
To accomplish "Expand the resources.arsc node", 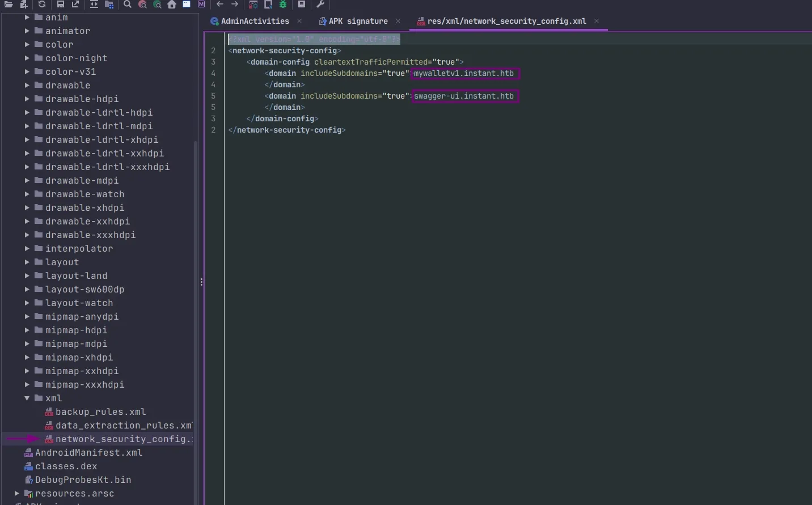I will point(16,493).
